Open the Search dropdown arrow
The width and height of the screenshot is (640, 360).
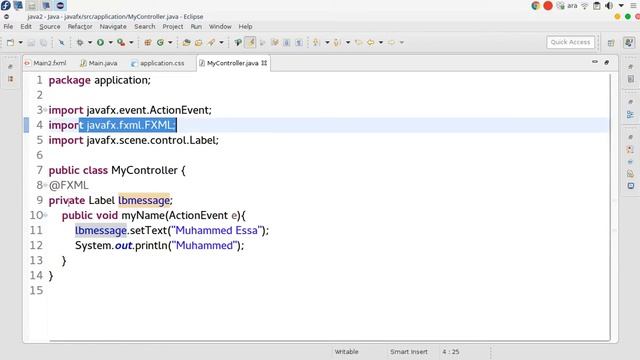coord(221,42)
